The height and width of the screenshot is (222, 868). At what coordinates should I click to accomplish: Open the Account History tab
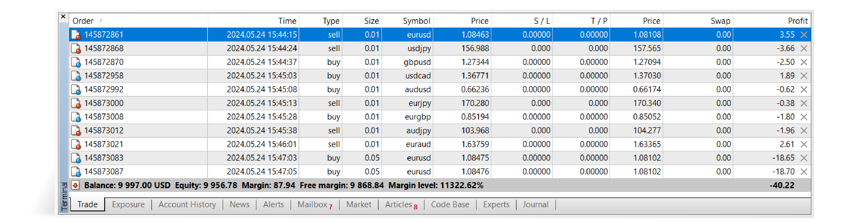coord(187,204)
